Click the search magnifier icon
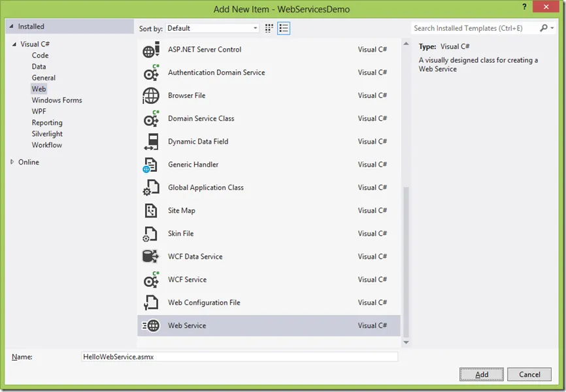Viewport: 566px width, 392px height. 543,28
